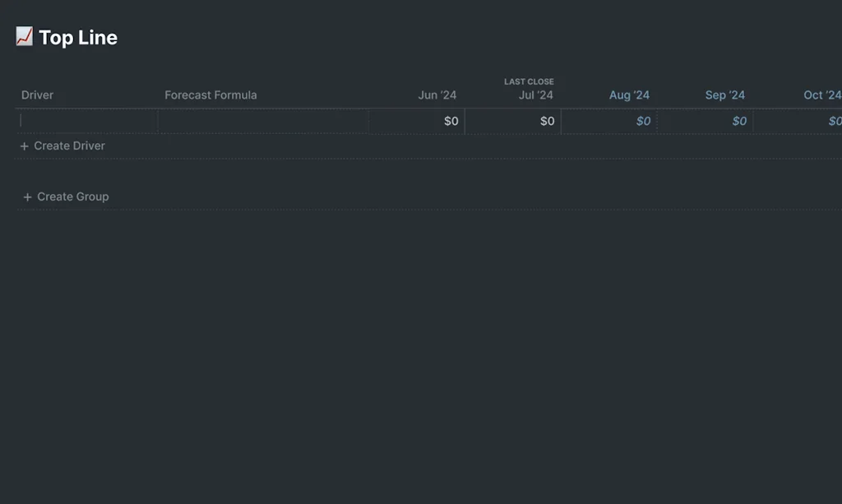Click the plus icon next to Create Driver

coord(25,146)
